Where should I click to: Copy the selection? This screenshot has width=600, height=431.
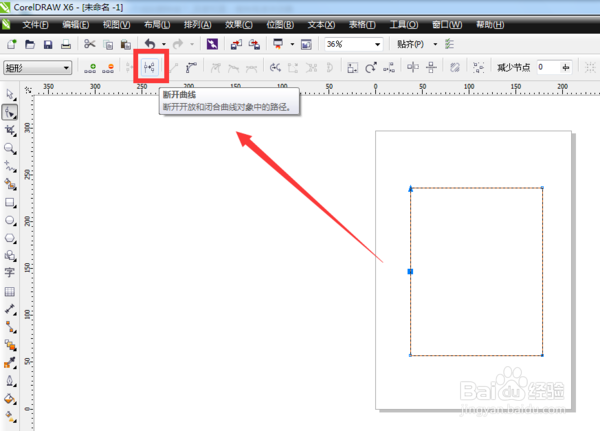108,44
